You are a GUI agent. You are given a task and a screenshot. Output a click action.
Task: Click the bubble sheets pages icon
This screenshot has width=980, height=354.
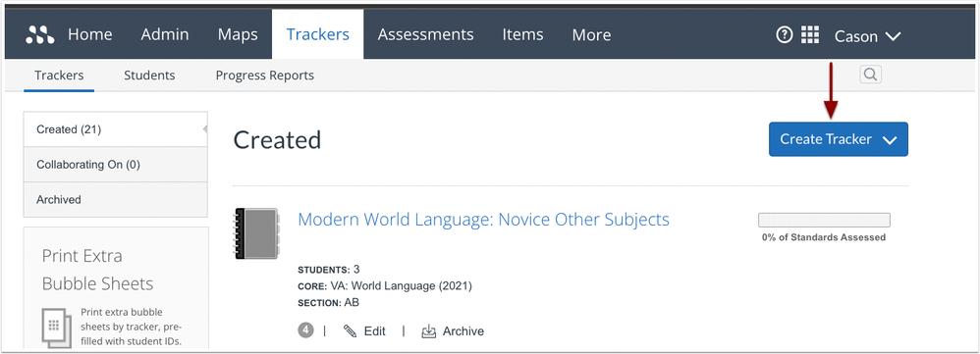coord(54,327)
